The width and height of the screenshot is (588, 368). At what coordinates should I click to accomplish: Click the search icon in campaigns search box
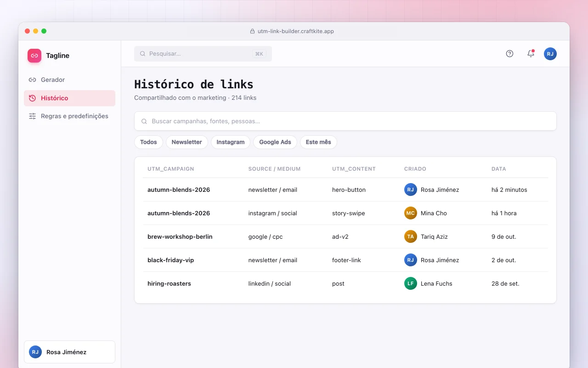[144, 121]
